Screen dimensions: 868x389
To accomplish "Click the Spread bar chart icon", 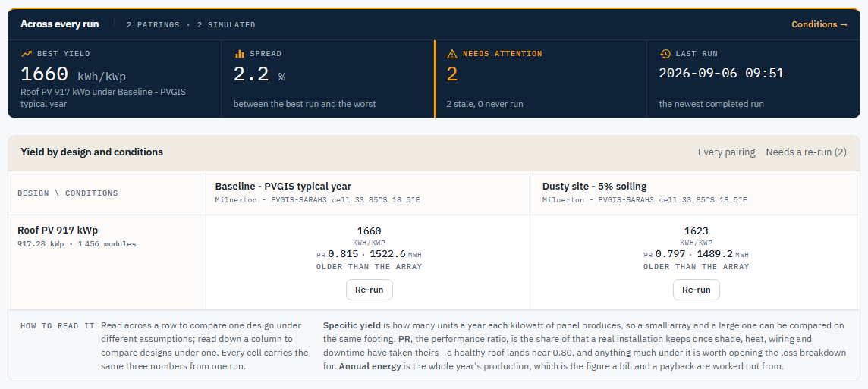I will (239, 54).
